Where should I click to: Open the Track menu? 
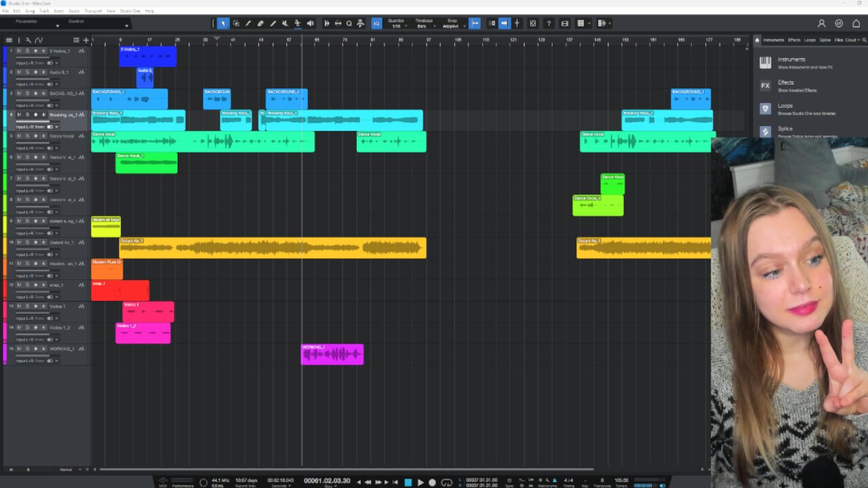point(44,11)
